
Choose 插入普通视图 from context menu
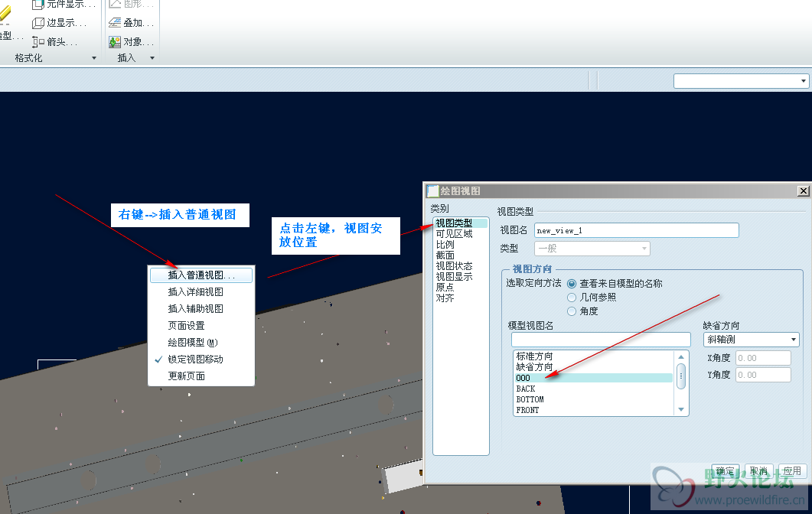click(201, 275)
